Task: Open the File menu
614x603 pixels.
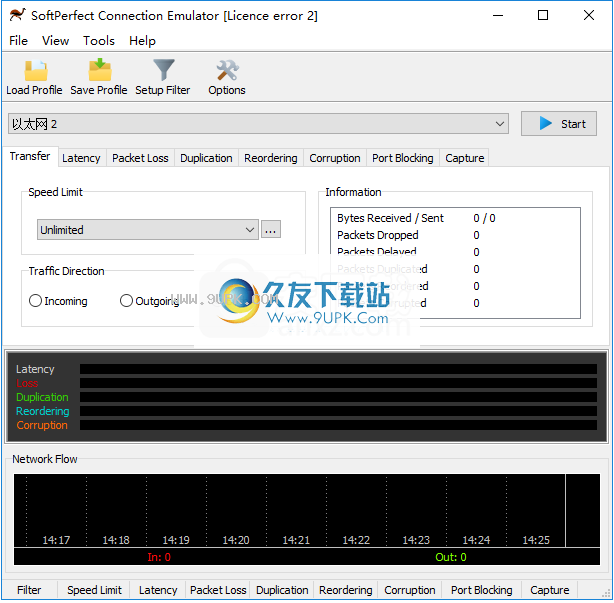Action: [18, 41]
